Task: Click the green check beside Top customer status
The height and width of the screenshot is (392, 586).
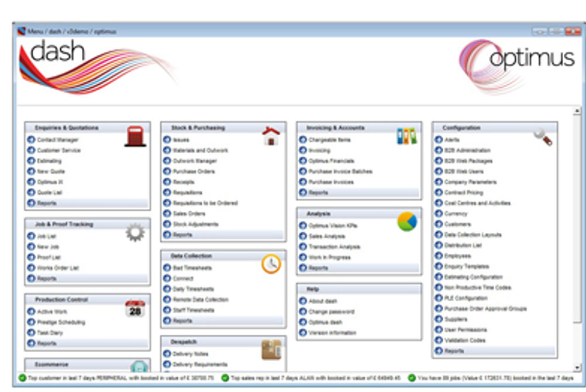Action: click(22, 378)
